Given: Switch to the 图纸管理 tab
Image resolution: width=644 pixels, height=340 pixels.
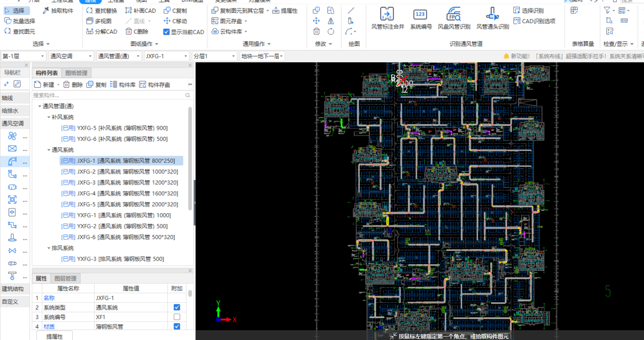Looking at the screenshot, I should [x=76, y=73].
